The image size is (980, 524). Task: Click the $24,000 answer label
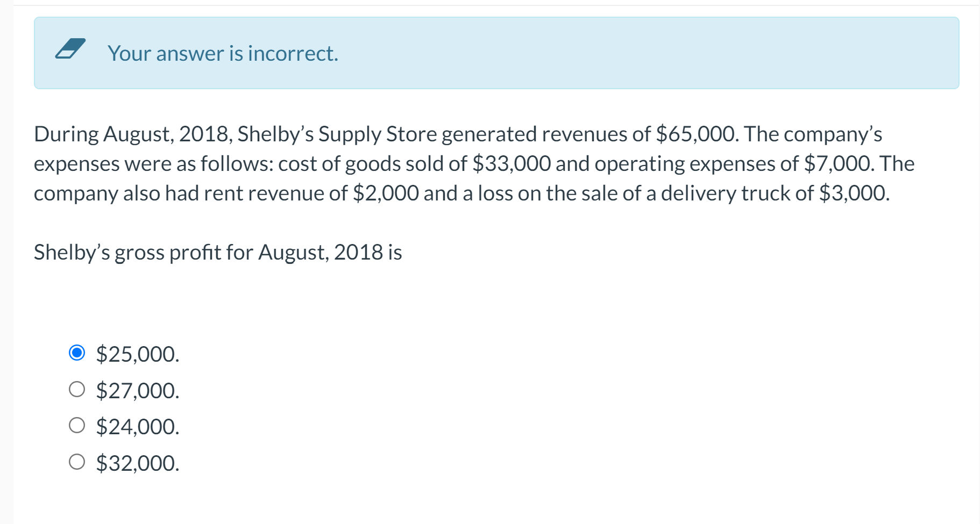[137, 426]
